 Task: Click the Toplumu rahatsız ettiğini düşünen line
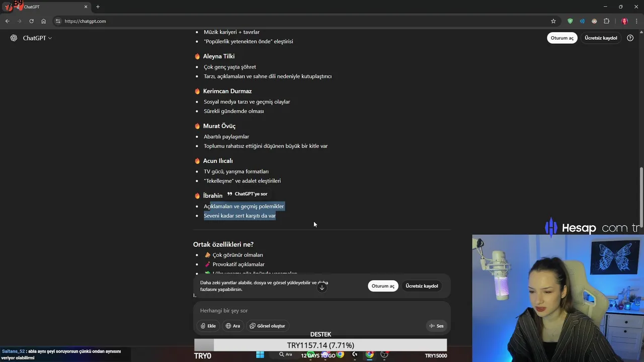point(266,146)
